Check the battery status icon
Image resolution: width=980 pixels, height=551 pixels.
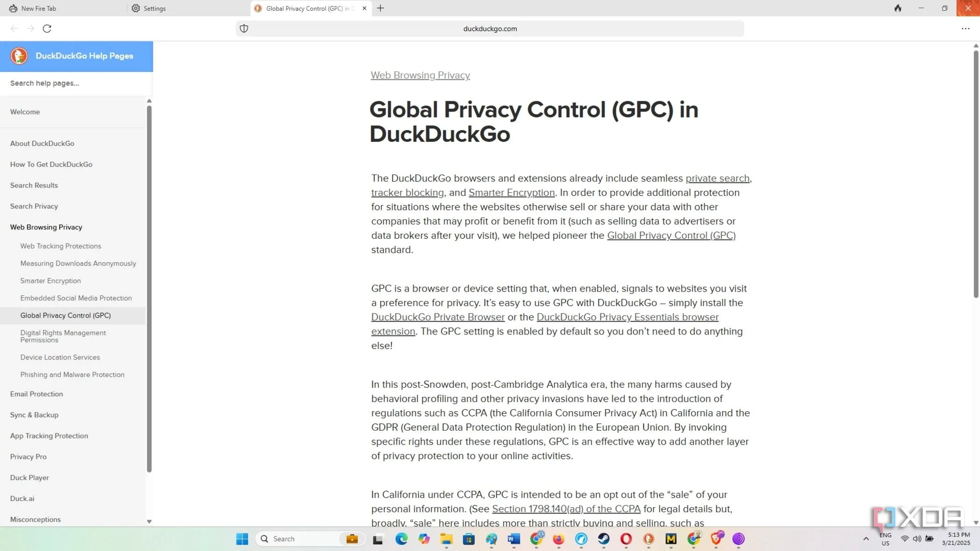[x=930, y=539]
